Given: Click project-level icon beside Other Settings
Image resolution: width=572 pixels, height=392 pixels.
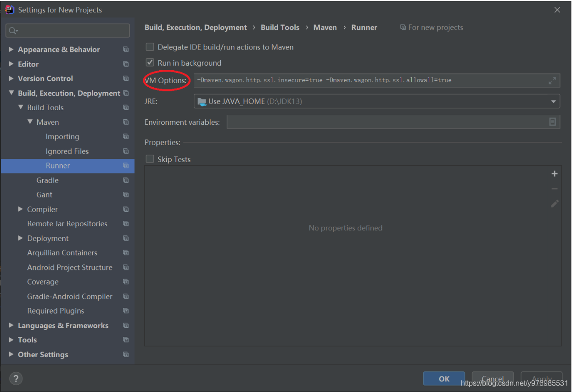Looking at the screenshot, I should click(x=126, y=354).
